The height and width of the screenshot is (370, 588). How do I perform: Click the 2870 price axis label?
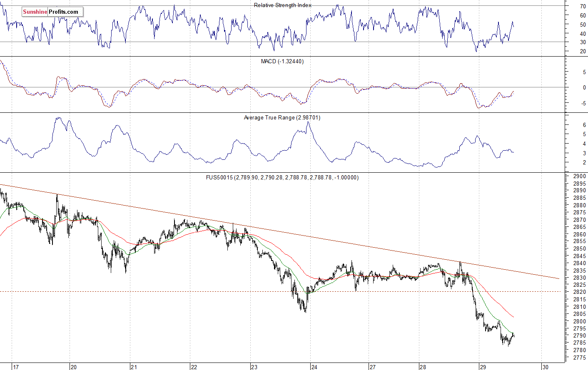pyautogui.click(x=580, y=220)
